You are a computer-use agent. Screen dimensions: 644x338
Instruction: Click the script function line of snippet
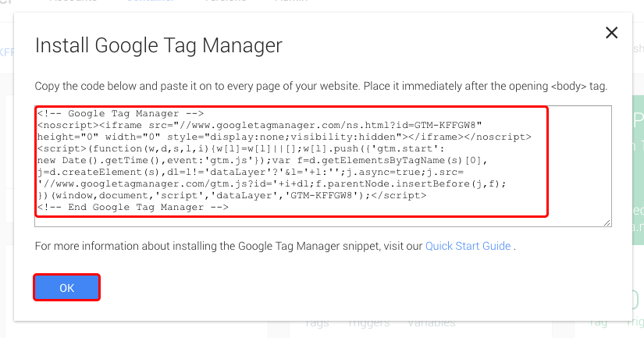pyautogui.click(x=240, y=148)
